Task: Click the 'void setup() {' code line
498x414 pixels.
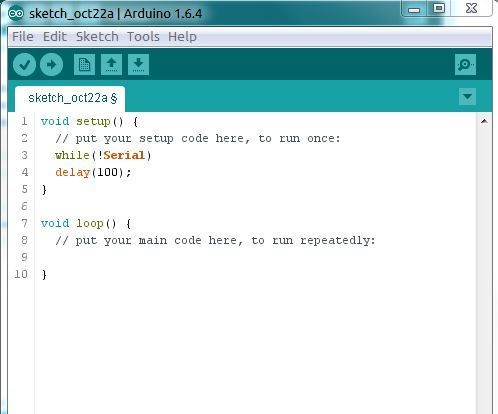Action: point(89,121)
